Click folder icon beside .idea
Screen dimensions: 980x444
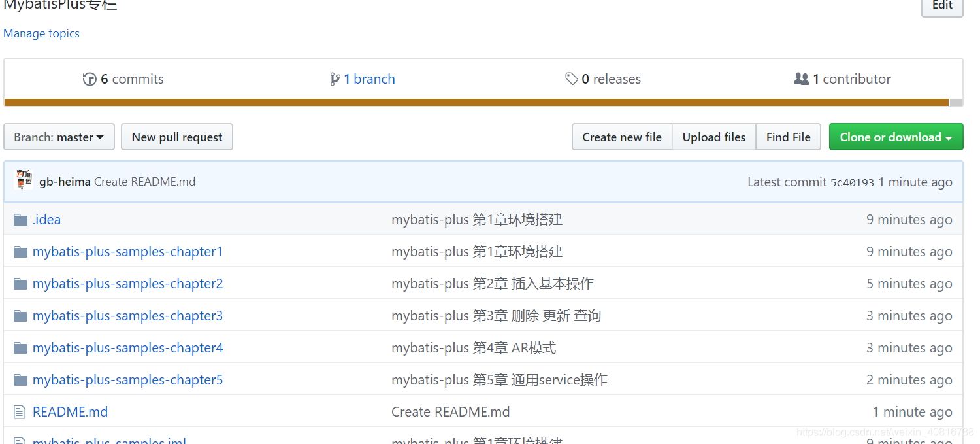click(21, 220)
